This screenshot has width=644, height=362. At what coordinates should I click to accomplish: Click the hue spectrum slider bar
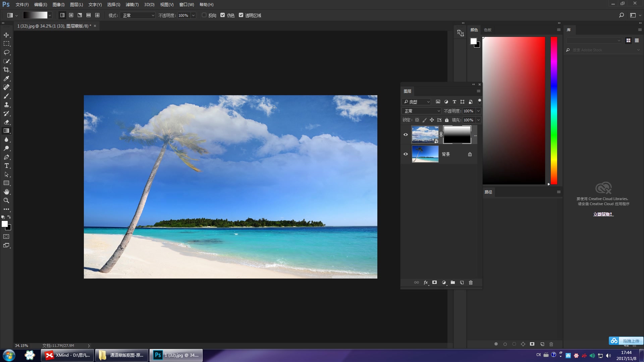(x=554, y=111)
